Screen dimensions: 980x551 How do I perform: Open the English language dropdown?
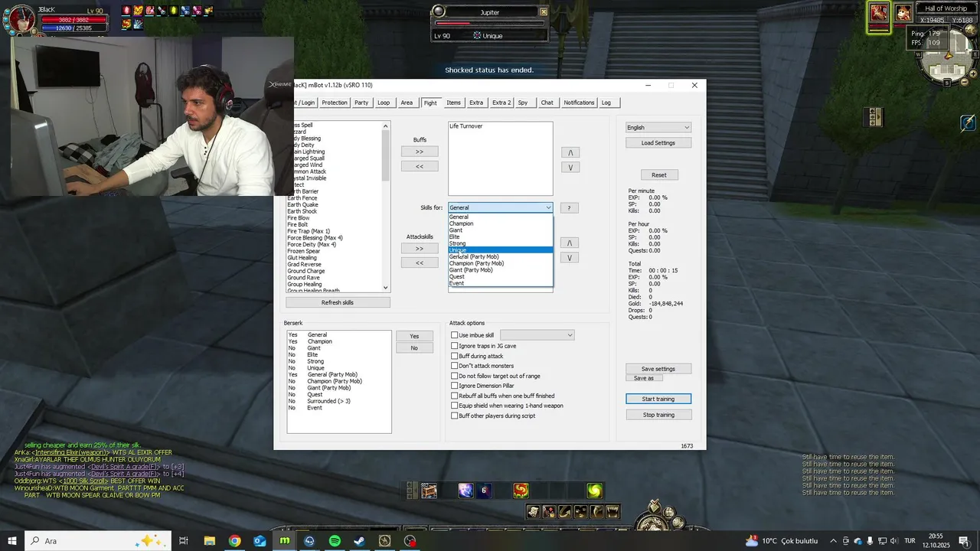(658, 128)
